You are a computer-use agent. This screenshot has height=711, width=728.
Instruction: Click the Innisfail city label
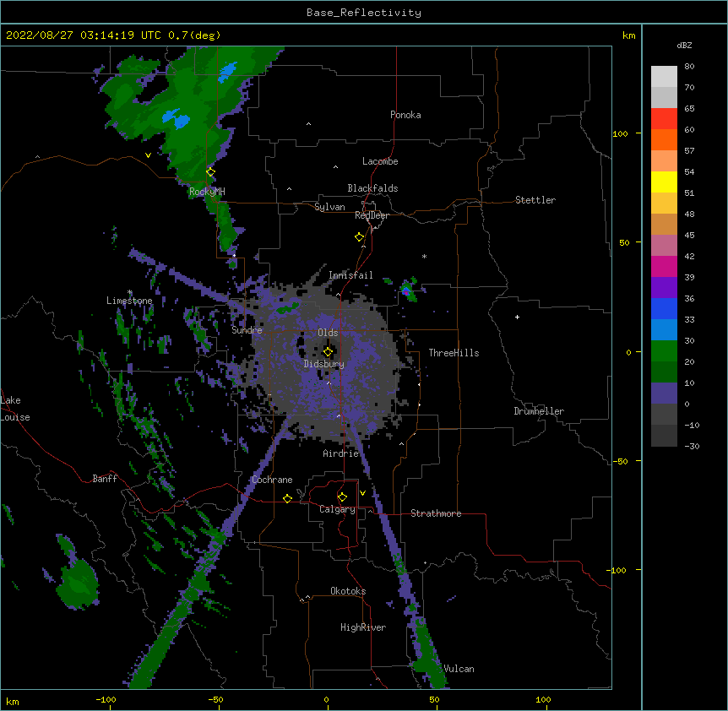click(x=350, y=275)
